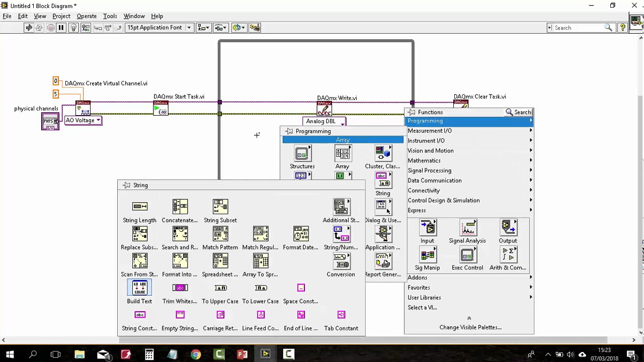Select the Trim Whitespace function

[180, 288]
